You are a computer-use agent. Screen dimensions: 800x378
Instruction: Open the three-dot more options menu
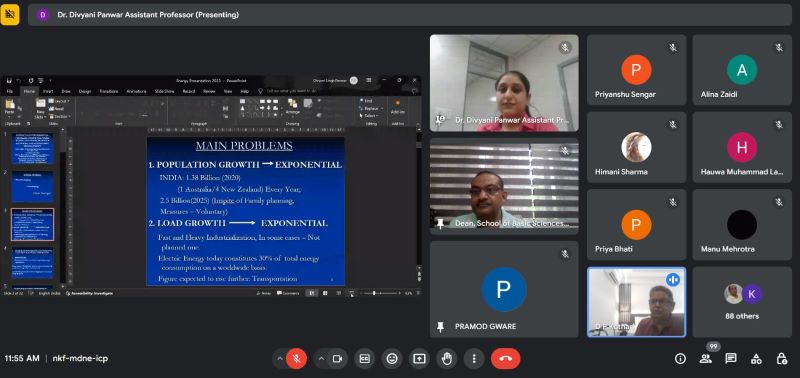coord(474,359)
